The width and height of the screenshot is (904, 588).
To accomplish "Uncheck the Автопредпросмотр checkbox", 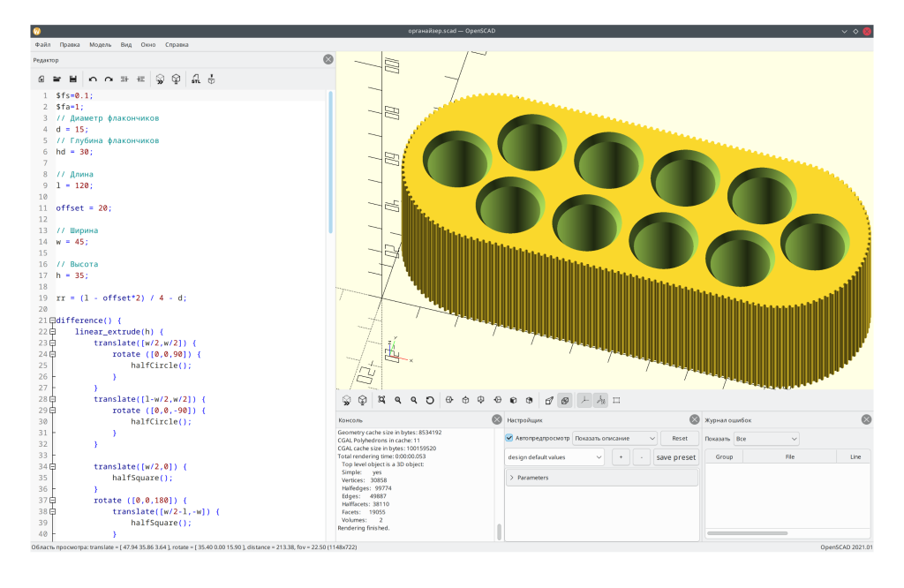I will point(509,438).
